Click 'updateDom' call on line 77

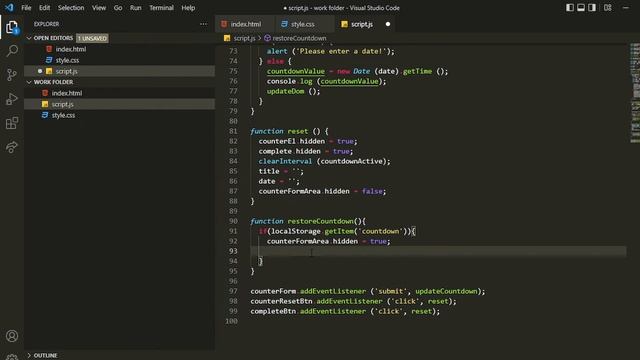tap(285, 91)
